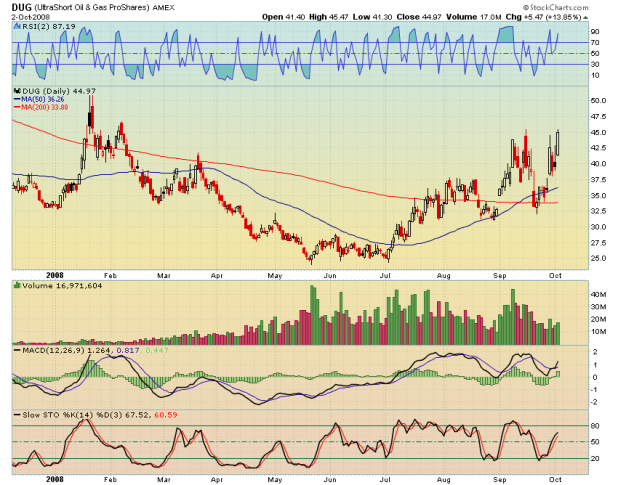The height and width of the screenshot is (485, 618).
Task: Click the -1 label on MACD axis
Action: click(594, 390)
